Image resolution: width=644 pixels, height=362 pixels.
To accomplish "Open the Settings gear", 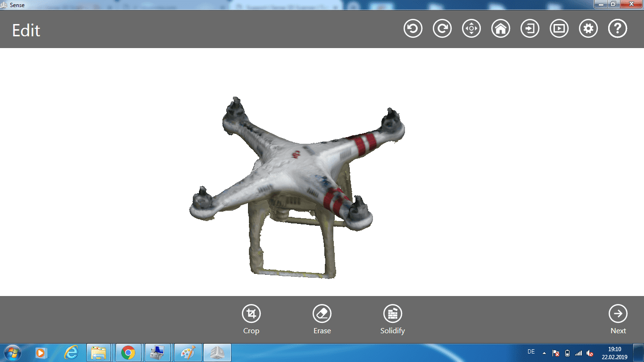I will click(588, 29).
